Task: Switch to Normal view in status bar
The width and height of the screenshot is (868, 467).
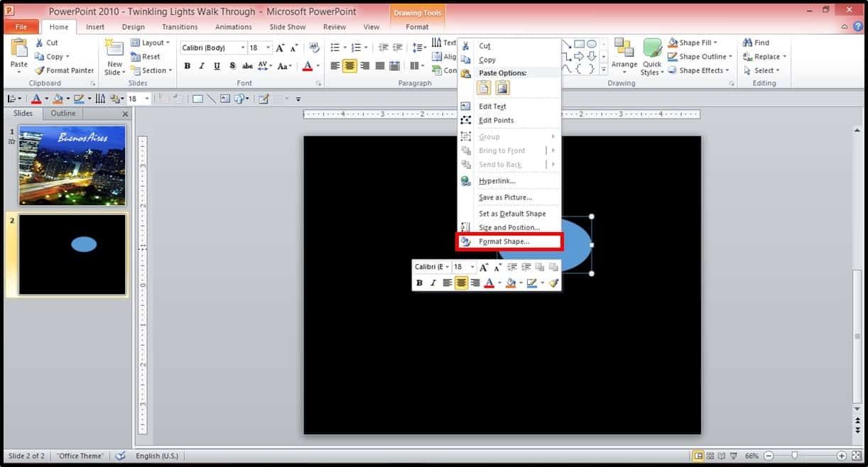Action: [x=698, y=456]
